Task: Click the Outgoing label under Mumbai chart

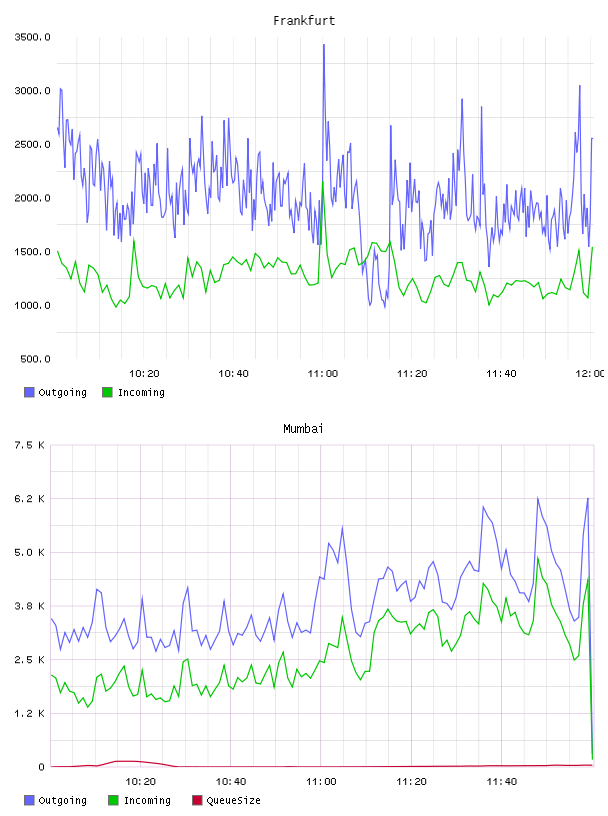Action: 62,800
